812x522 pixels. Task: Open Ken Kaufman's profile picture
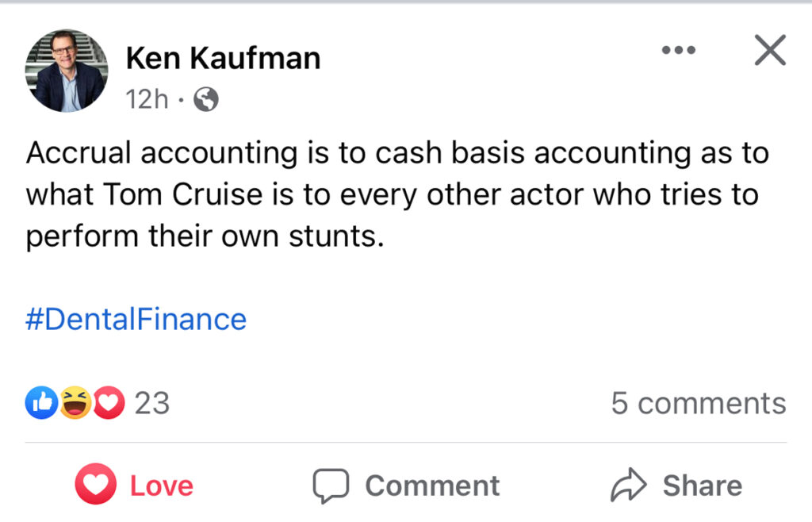point(67,71)
